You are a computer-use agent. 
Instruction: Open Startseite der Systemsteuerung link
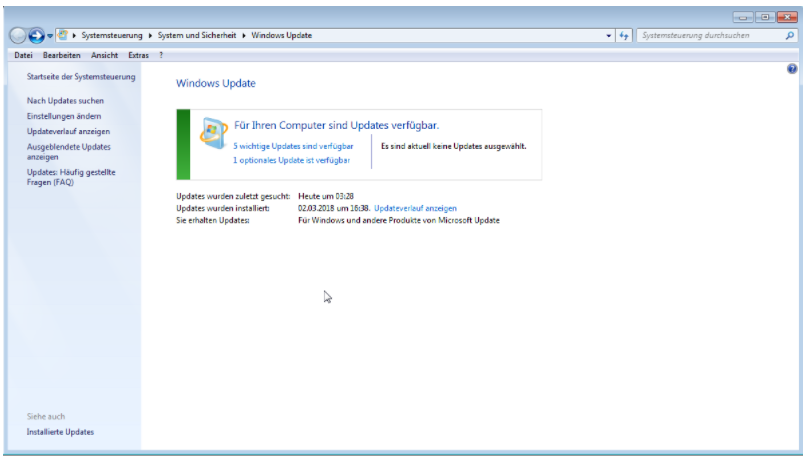pyautogui.click(x=81, y=77)
